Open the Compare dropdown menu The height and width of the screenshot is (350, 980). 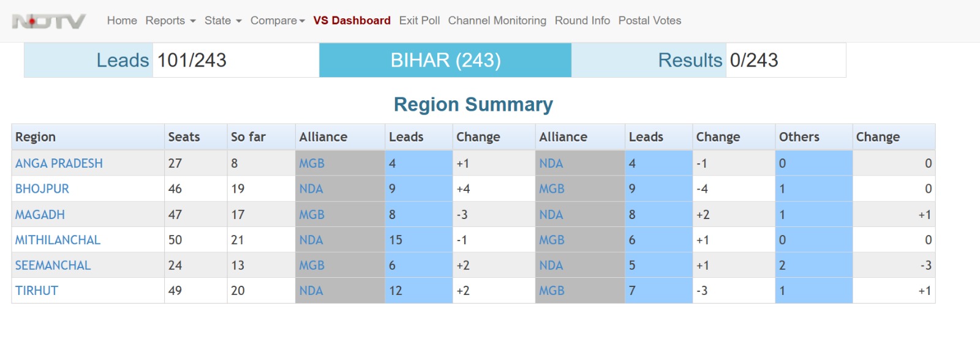coord(277,21)
